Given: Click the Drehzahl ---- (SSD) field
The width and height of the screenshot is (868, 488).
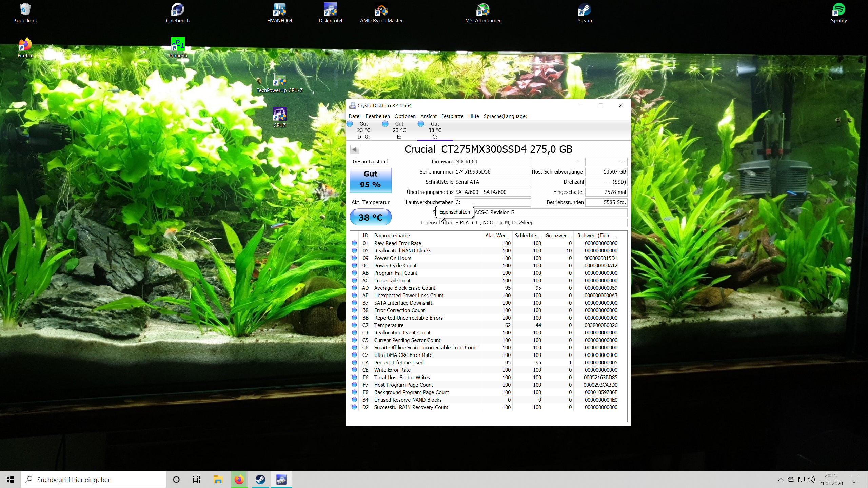Looking at the screenshot, I should [606, 182].
